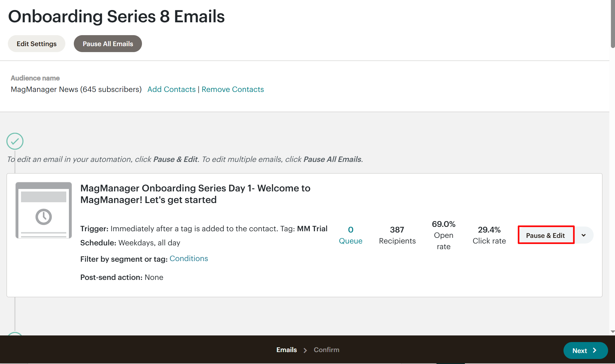Click the vertical scrollbar thumb

(612, 24)
